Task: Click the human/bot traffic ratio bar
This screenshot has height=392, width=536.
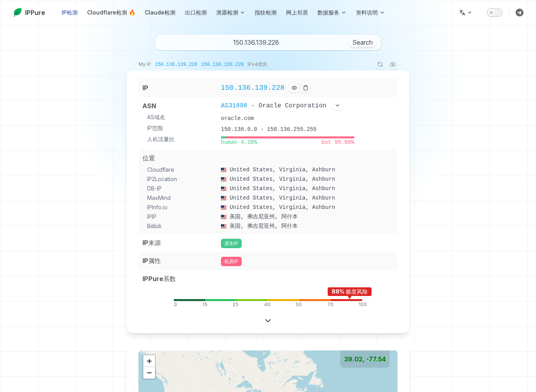Action: (288, 137)
